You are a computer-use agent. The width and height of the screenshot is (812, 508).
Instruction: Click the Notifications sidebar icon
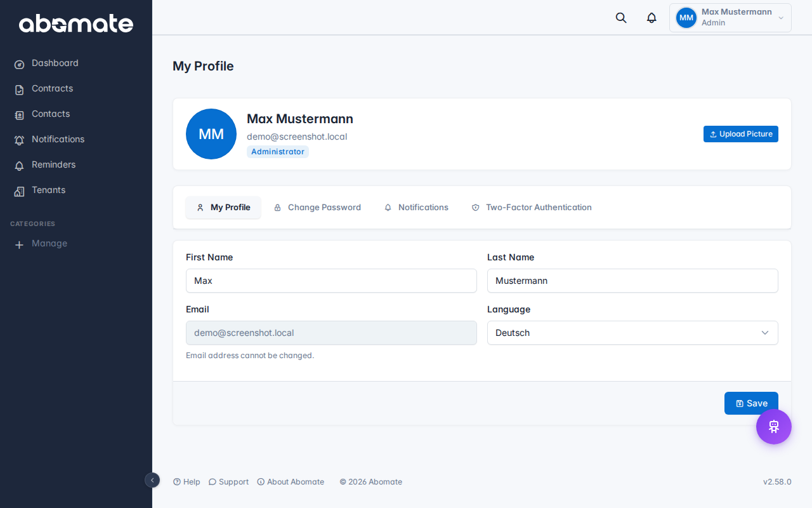(x=20, y=139)
